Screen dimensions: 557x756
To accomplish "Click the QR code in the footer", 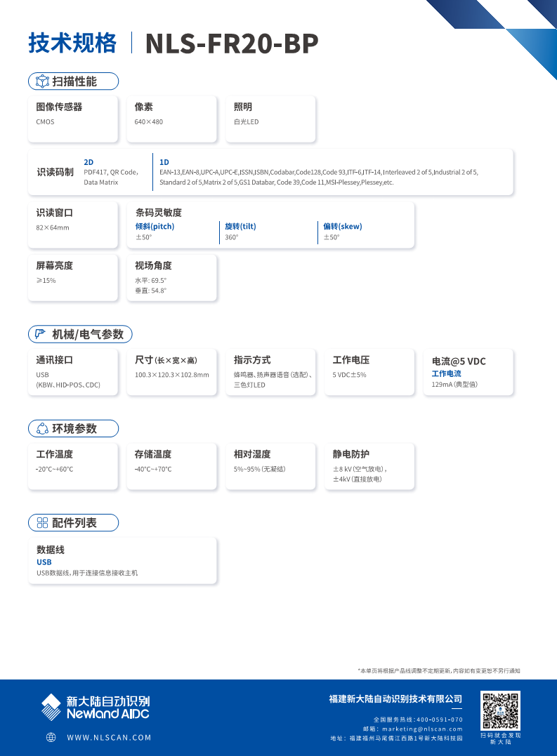I will (x=501, y=710).
